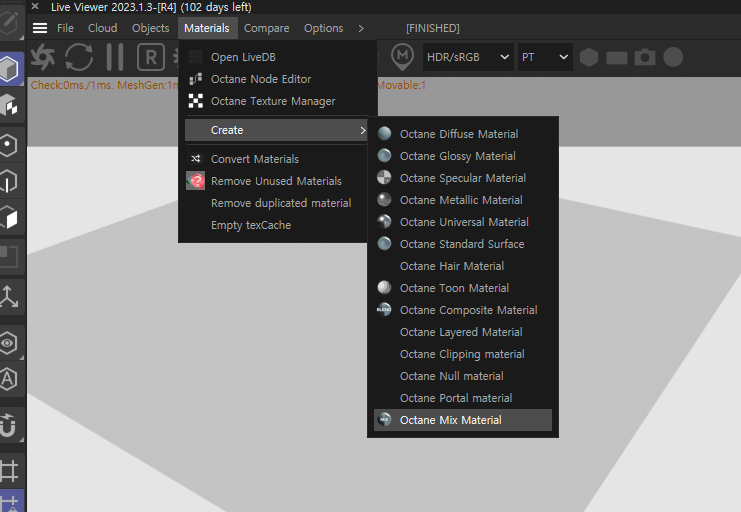Choose Convert Materials
This screenshot has height=512, width=741.
click(x=277, y=159)
